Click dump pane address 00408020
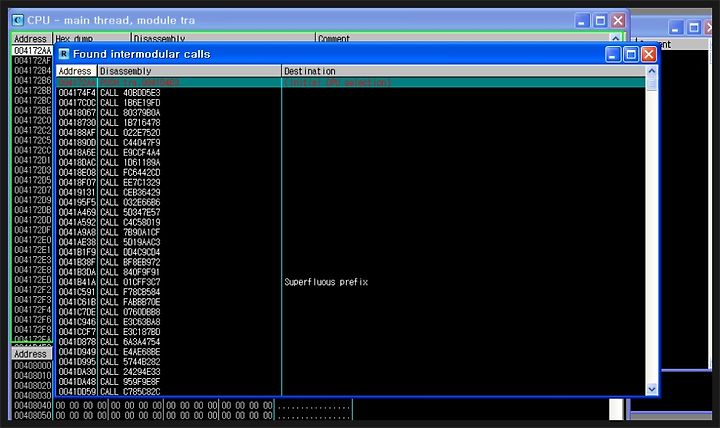Screen dimensions: 720x428 click(x=32, y=385)
